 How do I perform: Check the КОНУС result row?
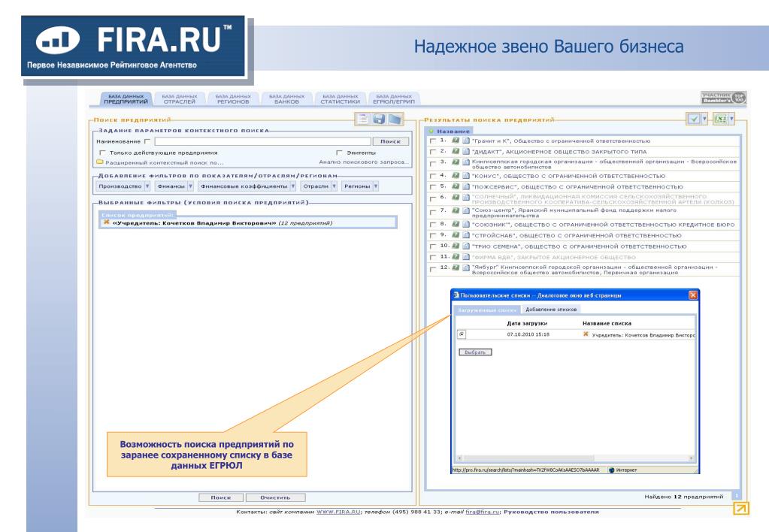point(432,176)
